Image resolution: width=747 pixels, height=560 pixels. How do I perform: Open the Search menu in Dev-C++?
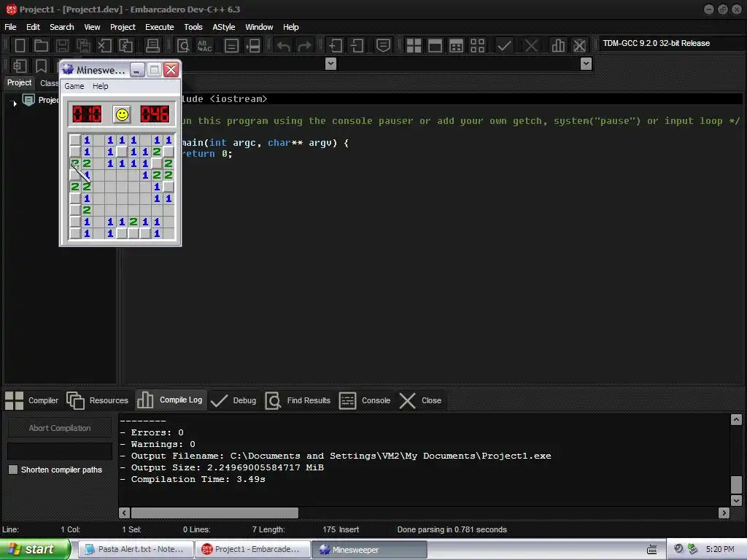click(62, 27)
